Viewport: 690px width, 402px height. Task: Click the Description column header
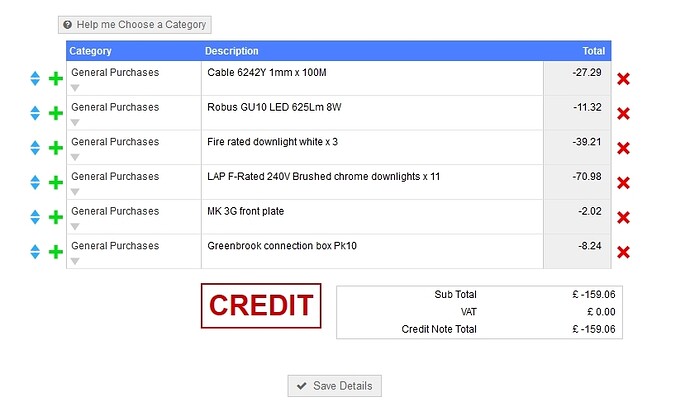tap(232, 51)
